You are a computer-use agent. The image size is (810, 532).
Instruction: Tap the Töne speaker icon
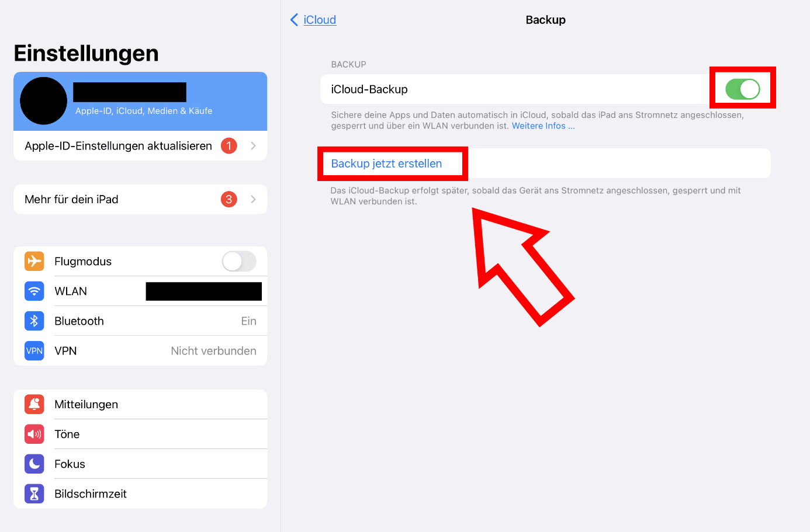[34, 434]
